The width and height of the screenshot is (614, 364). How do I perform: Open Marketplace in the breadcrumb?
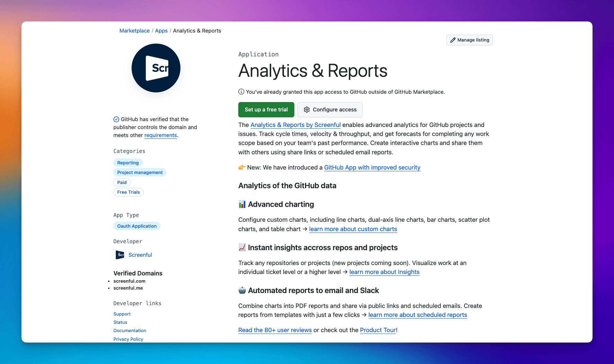135,31
